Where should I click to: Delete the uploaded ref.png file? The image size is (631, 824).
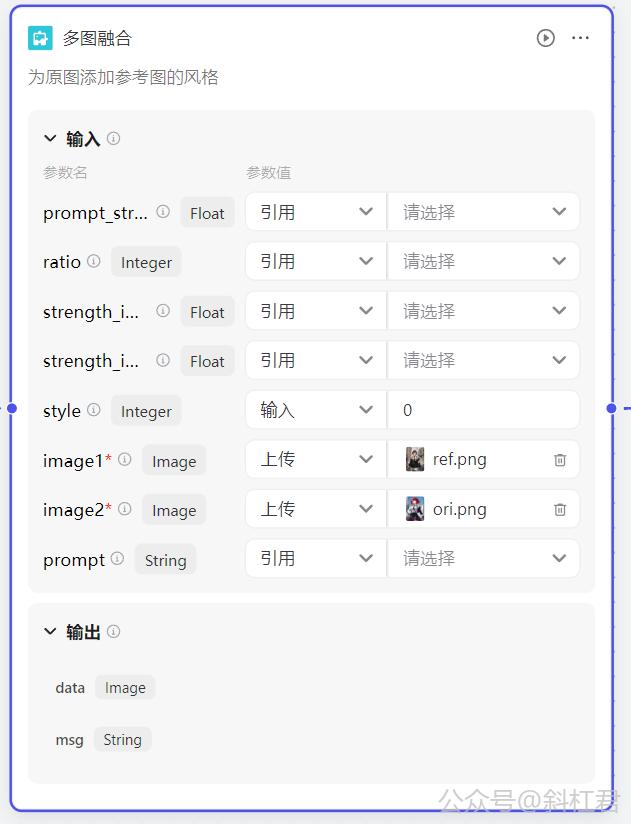560,460
